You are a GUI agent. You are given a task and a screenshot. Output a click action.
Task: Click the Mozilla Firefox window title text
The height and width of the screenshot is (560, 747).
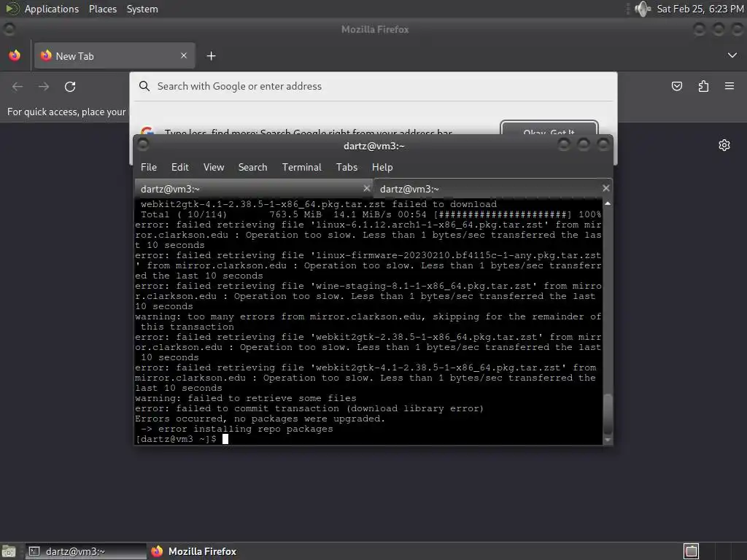point(375,29)
